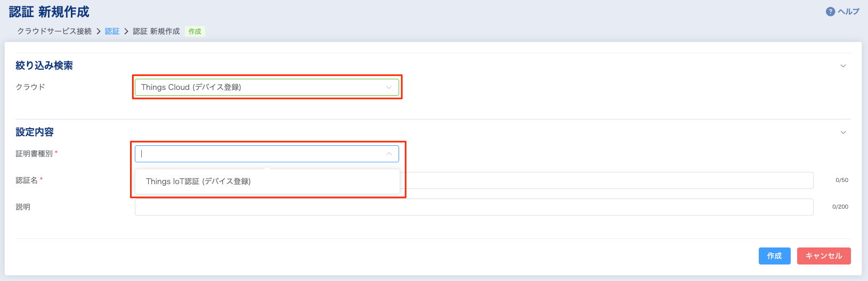Click the arrow separator after クラウドサービス接続
The image size is (868, 281).
[x=99, y=31]
